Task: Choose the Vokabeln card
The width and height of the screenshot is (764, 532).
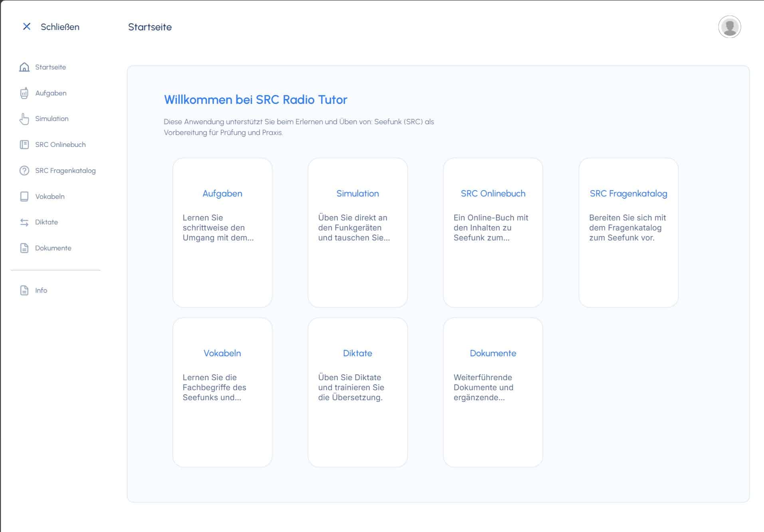Action: (x=222, y=392)
